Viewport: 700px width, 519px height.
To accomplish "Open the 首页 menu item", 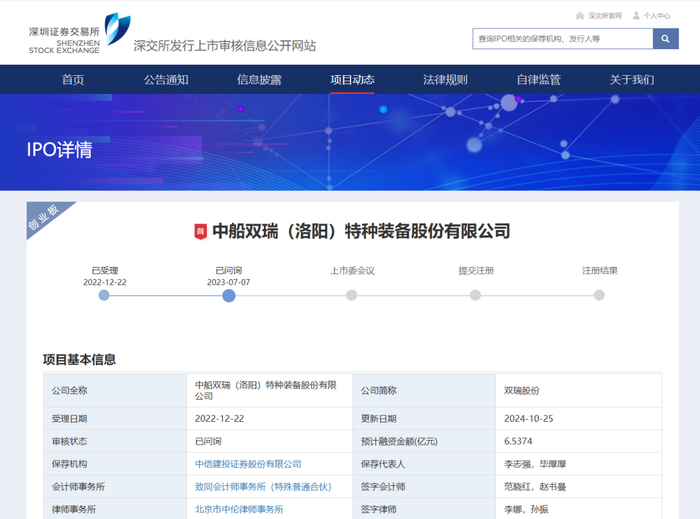I will click(x=73, y=80).
